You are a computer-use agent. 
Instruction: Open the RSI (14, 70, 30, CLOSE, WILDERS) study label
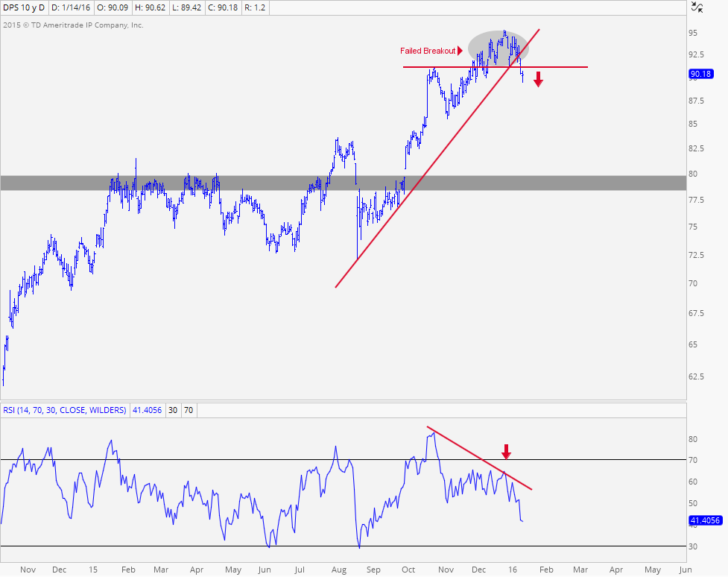tap(65, 410)
